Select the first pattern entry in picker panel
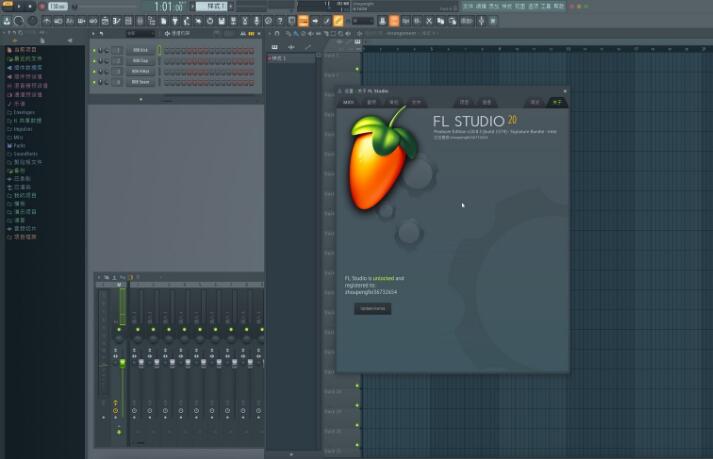This screenshot has width=713, height=459. tap(291, 59)
